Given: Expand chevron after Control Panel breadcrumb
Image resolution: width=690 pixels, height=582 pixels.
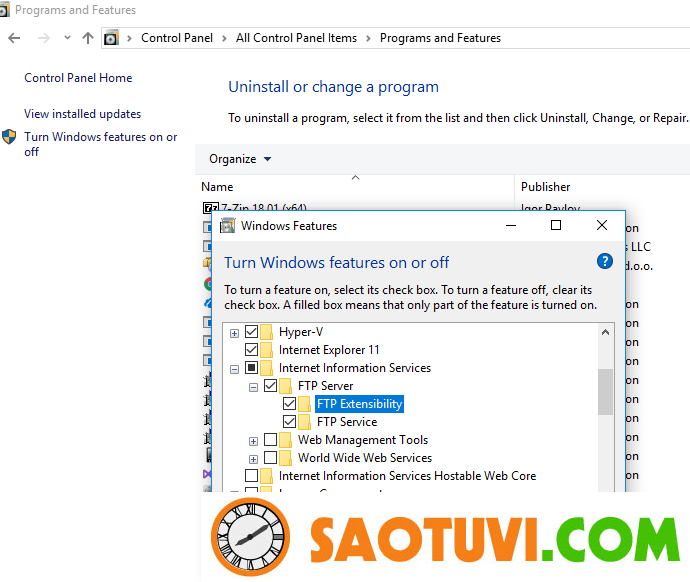Looking at the screenshot, I should (224, 38).
